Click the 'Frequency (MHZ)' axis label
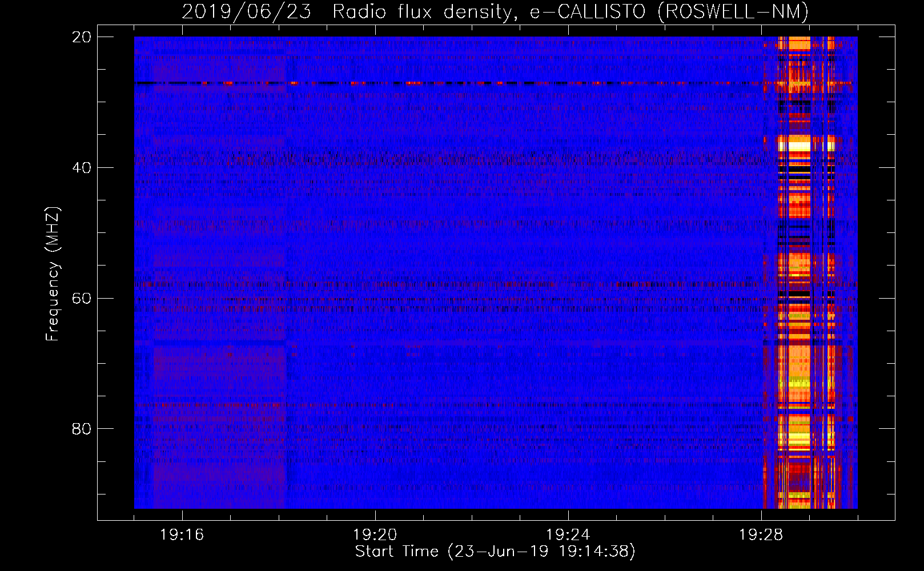 [x=53, y=274]
